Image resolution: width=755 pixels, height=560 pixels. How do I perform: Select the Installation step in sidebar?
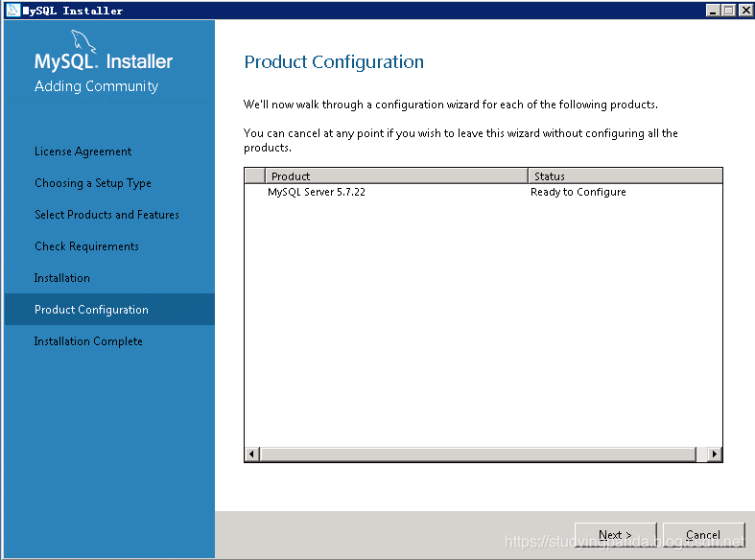tap(61, 278)
